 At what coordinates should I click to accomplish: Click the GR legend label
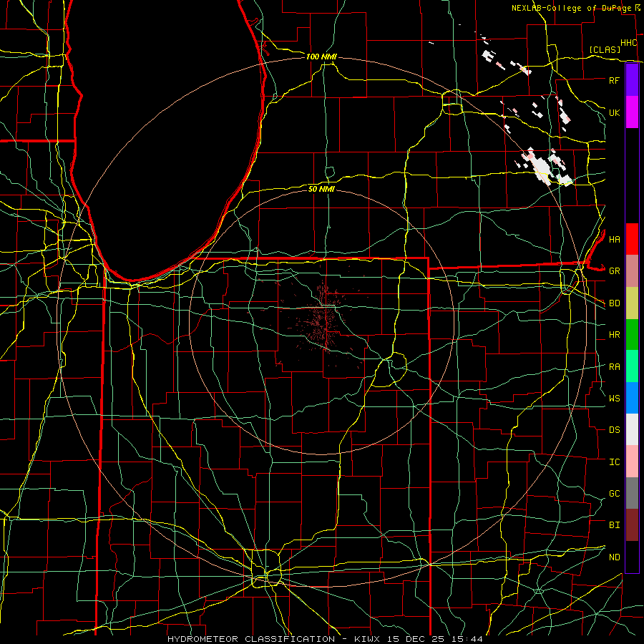click(x=615, y=271)
